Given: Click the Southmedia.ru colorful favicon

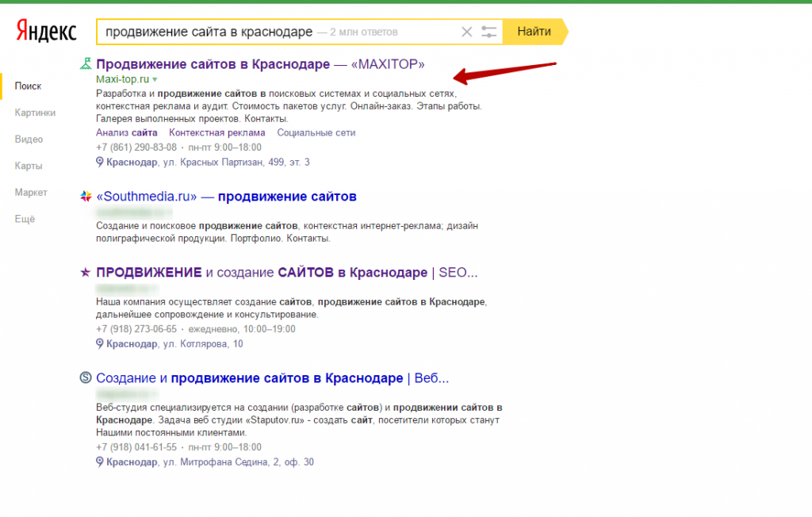Looking at the screenshot, I should (86, 197).
